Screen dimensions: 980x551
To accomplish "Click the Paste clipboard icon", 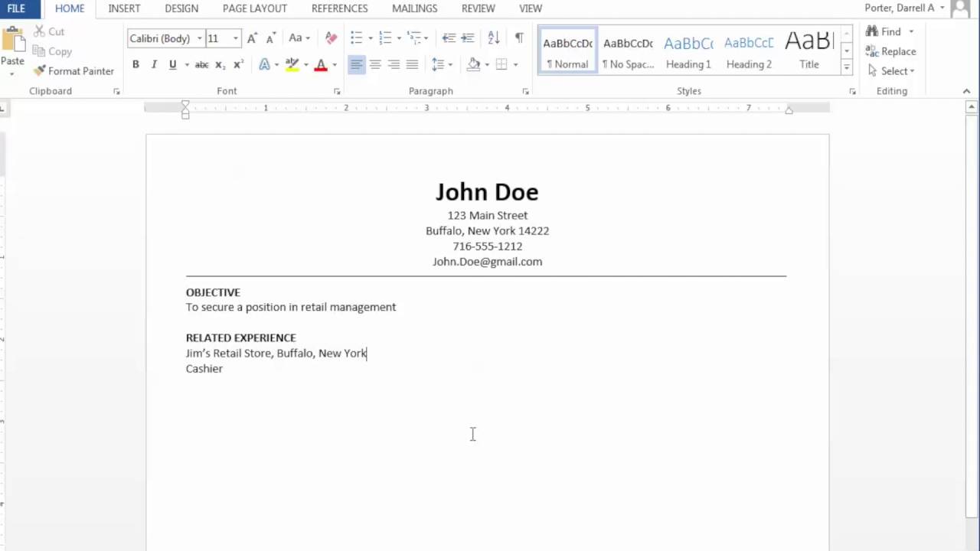I will 12,40.
